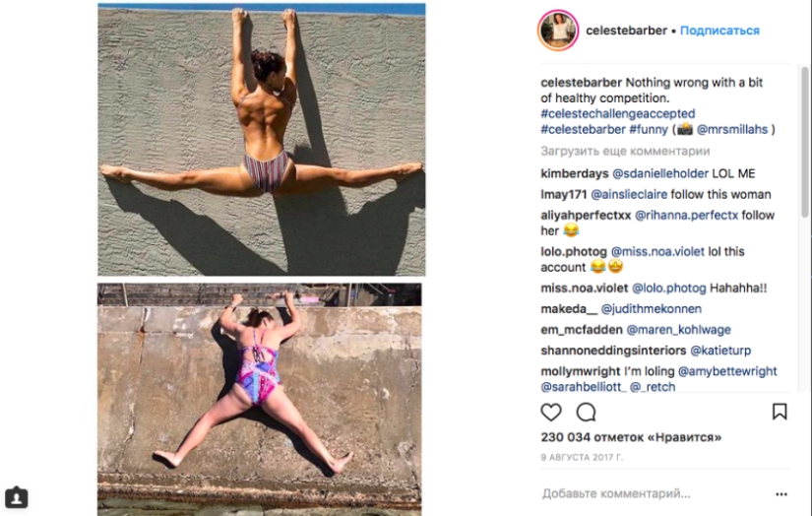Visit the @rihanna.perfectx mention
The height and width of the screenshot is (516, 812).
coord(690,215)
